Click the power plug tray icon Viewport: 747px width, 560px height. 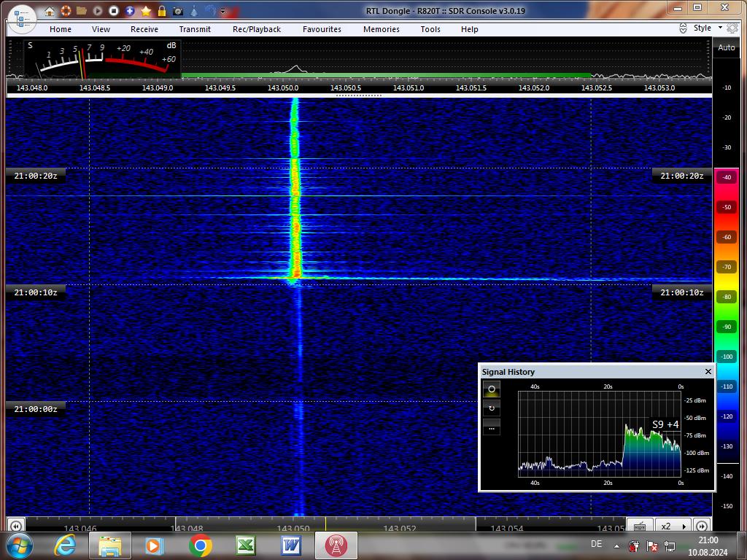click(x=634, y=545)
